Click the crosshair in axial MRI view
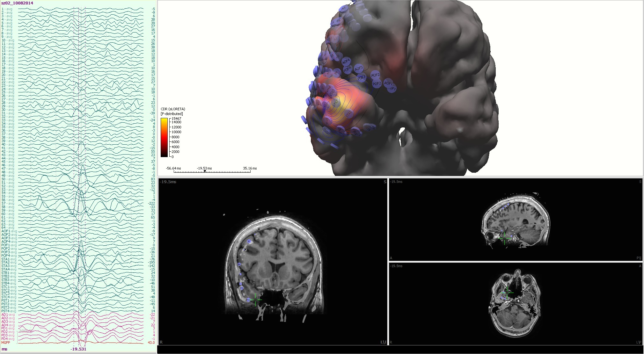Image resolution: width=644 pixels, height=354 pixels. tap(507, 292)
